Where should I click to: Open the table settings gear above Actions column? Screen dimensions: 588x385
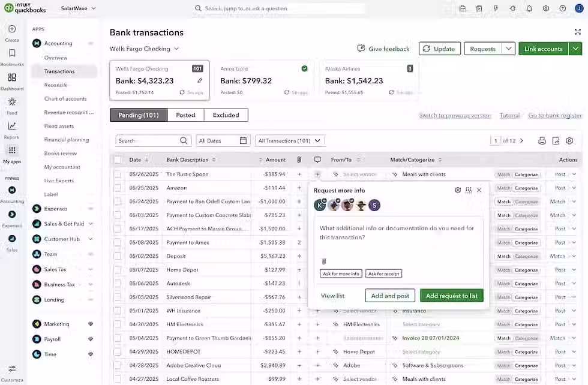pyautogui.click(x=569, y=140)
